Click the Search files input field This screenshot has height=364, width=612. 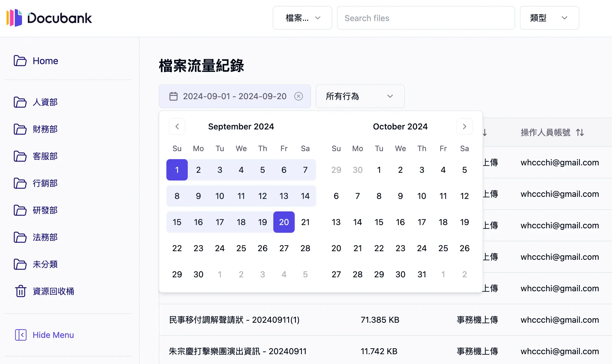[426, 18]
